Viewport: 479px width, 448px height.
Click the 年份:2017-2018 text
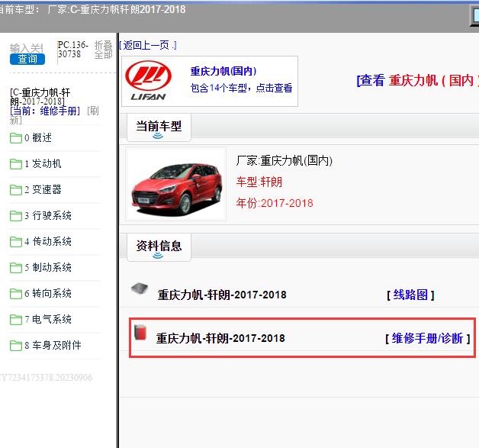point(275,203)
